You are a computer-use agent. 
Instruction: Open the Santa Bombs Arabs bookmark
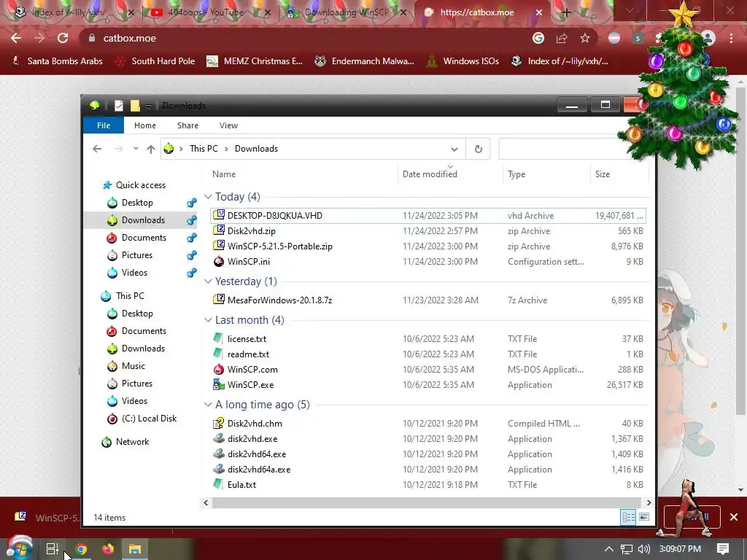pyautogui.click(x=57, y=61)
